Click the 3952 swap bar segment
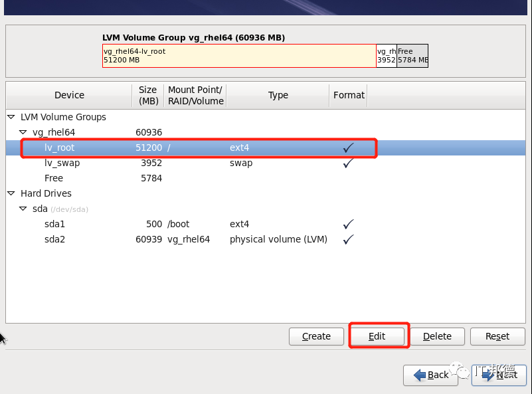The image size is (532, 394). 387,56
